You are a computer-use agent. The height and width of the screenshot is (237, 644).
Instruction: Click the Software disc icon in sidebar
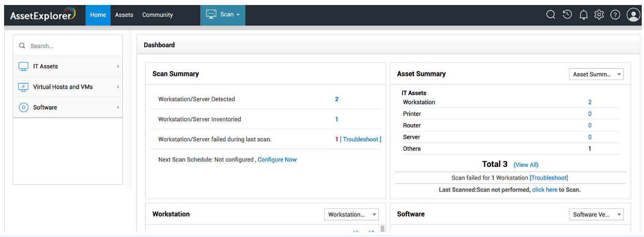23,107
